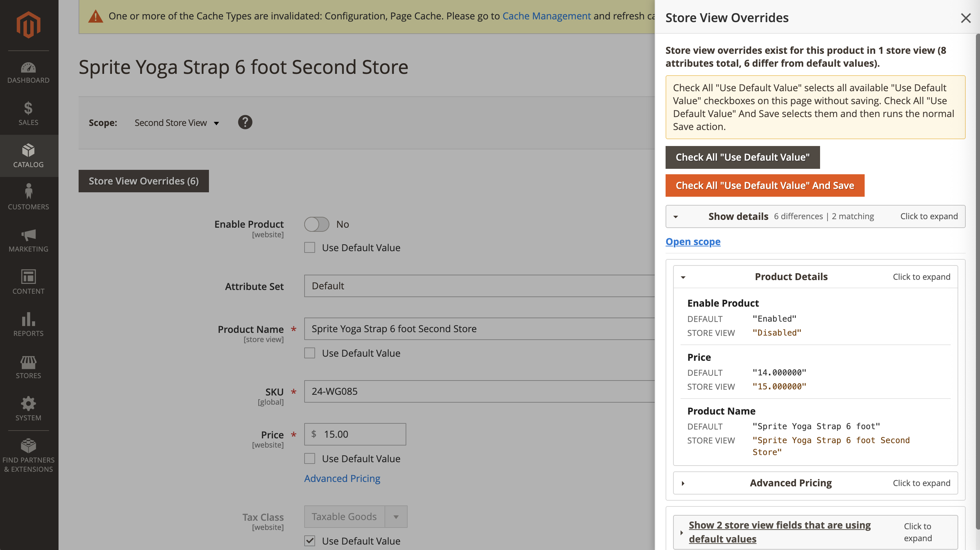Click the cache warning triangle icon
The image size is (980, 550).
(x=96, y=16)
